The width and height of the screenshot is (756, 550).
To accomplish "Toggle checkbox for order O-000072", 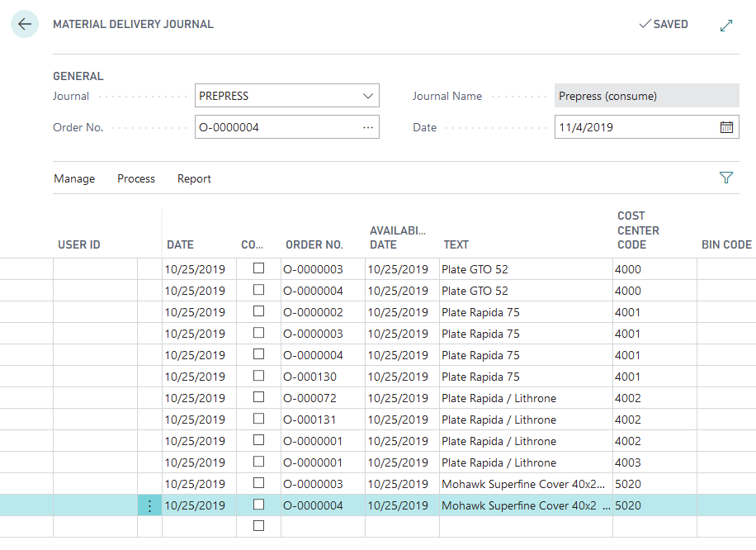I will tap(258, 397).
